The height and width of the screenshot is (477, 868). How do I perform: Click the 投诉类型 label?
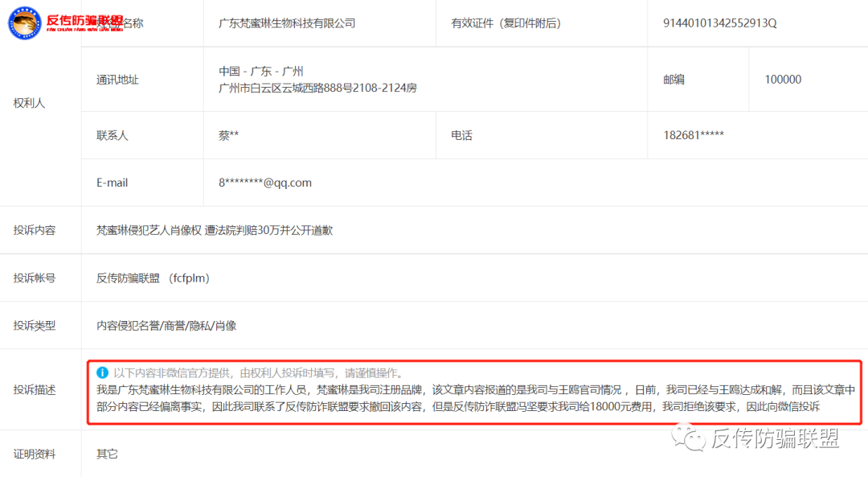35,326
